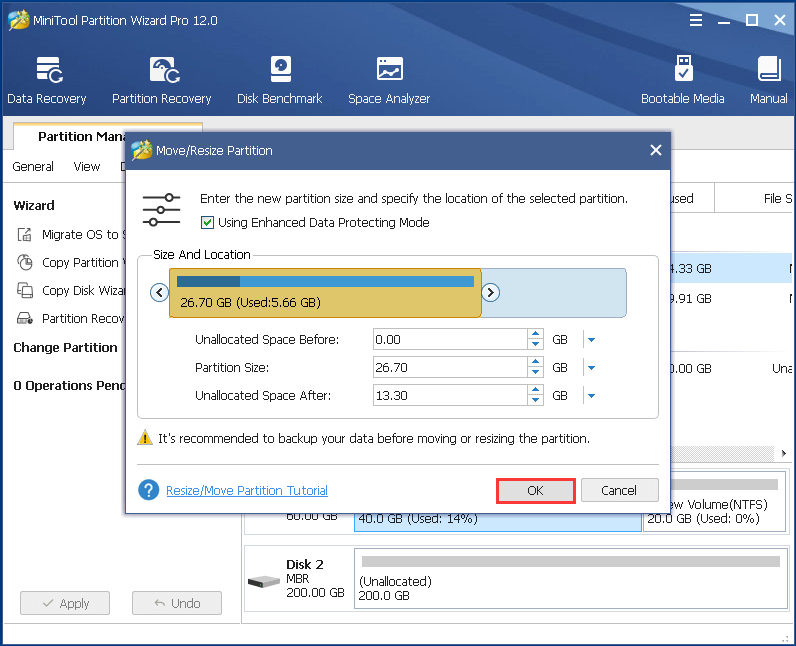
Task: Decrease Unallocated Space Before value
Action: [x=536, y=344]
